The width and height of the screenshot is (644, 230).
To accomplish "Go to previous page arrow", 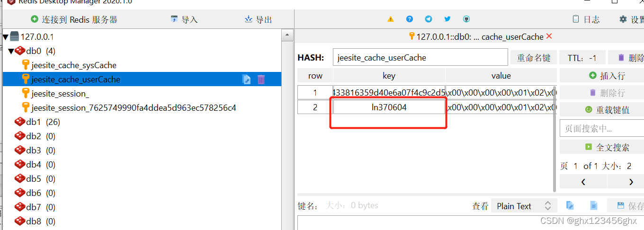I will click(583, 181).
